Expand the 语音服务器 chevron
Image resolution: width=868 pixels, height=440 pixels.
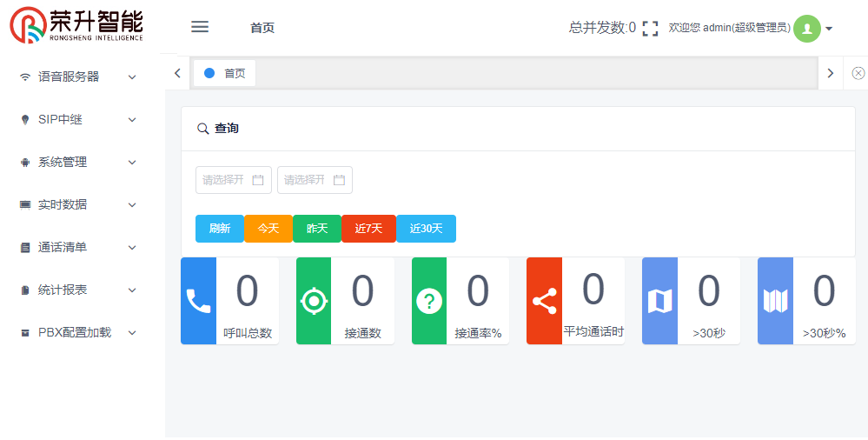(x=132, y=77)
